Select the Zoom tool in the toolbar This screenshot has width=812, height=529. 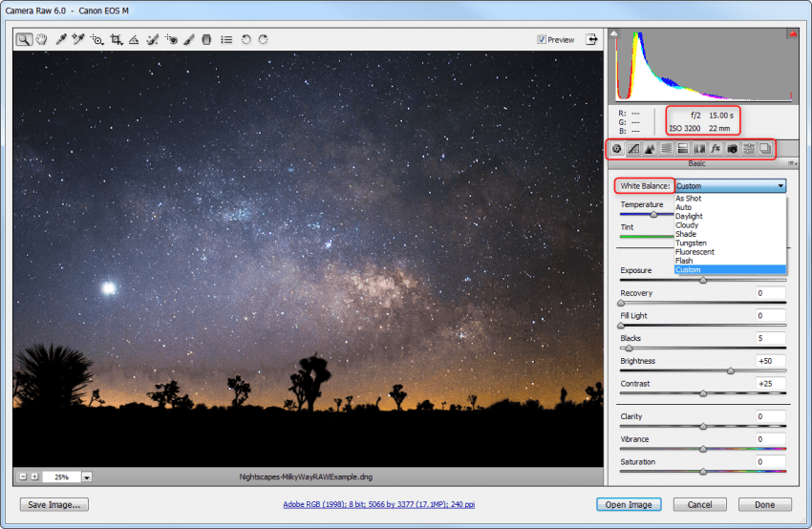pyautogui.click(x=23, y=39)
